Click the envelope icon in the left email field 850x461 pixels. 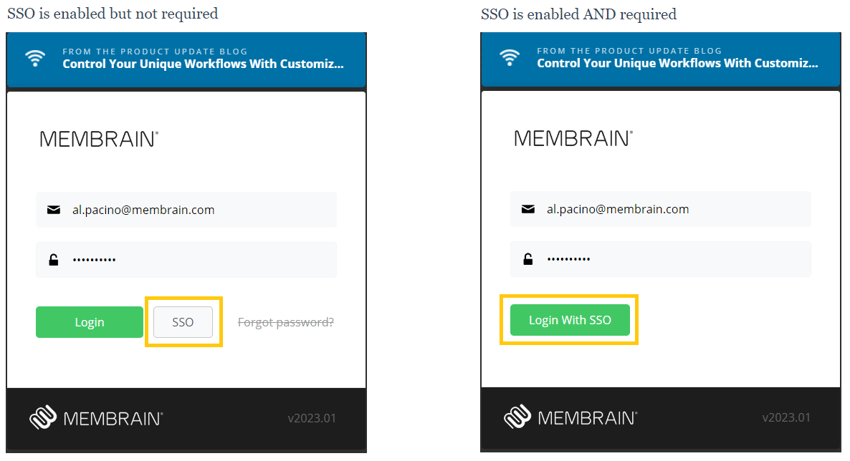pos(54,210)
